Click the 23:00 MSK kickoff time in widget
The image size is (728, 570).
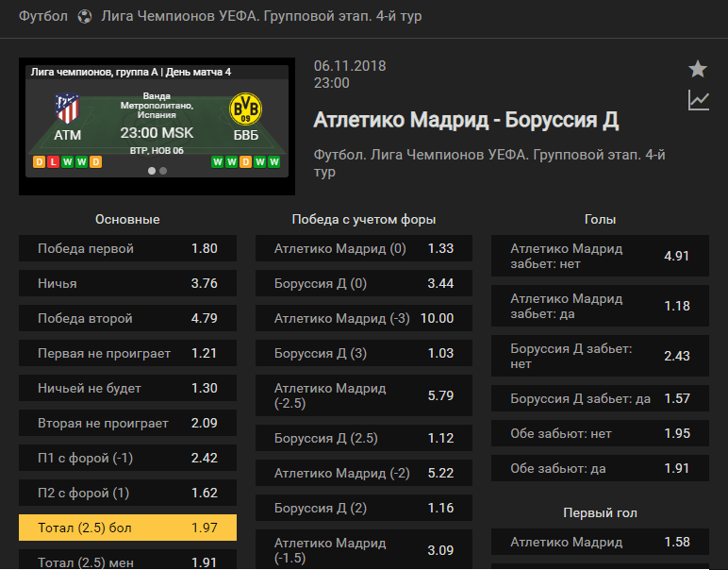[x=157, y=133]
